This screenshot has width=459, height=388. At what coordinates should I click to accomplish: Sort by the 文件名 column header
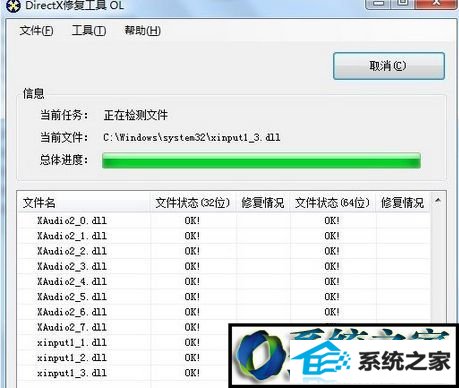[x=83, y=202]
